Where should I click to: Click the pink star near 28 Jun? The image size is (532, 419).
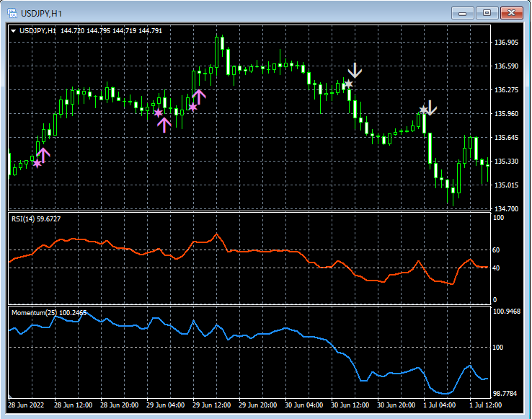pos(37,164)
